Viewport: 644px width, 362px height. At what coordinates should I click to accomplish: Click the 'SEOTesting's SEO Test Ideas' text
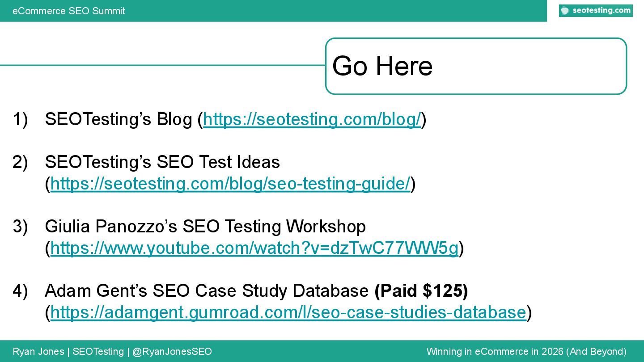click(x=162, y=162)
